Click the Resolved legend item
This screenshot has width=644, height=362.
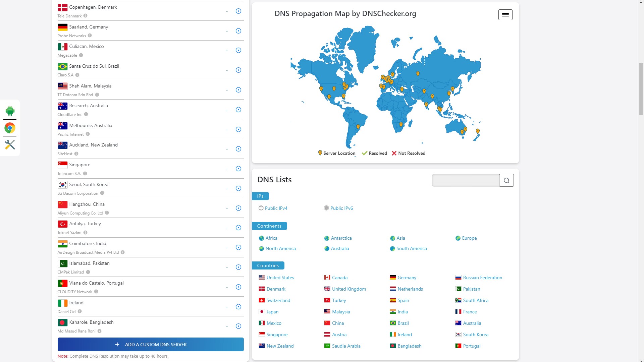tap(374, 153)
